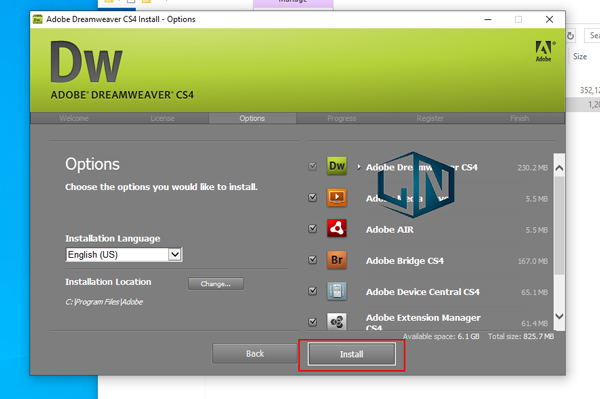Click Size column header in background window
The width and height of the screenshot is (600, 399).
[x=580, y=57]
